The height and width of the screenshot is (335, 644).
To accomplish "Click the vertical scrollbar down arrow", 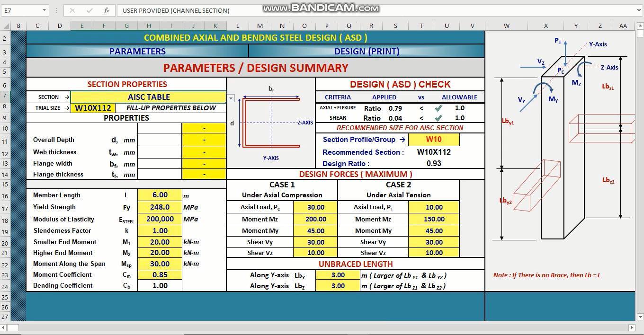I will 640,317.
